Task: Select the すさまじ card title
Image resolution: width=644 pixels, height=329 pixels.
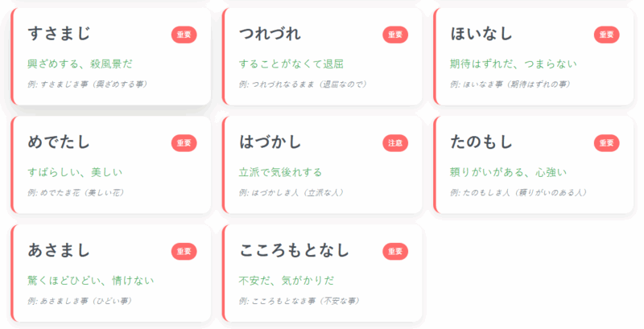Action: pos(59,34)
